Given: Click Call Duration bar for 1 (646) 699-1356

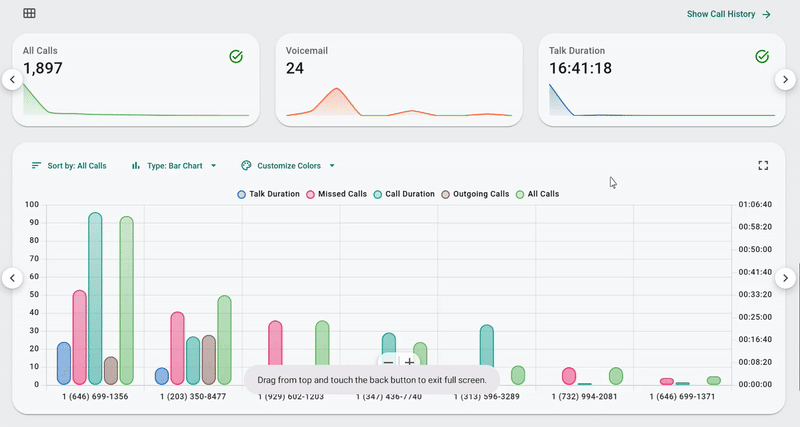Looking at the screenshot, I should click(x=95, y=298).
